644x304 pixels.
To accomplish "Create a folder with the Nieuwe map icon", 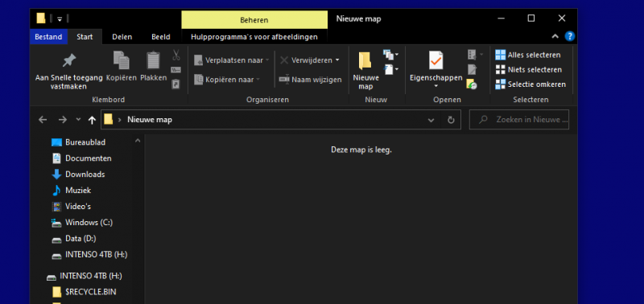I will pyautogui.click(x=365, y=61).
